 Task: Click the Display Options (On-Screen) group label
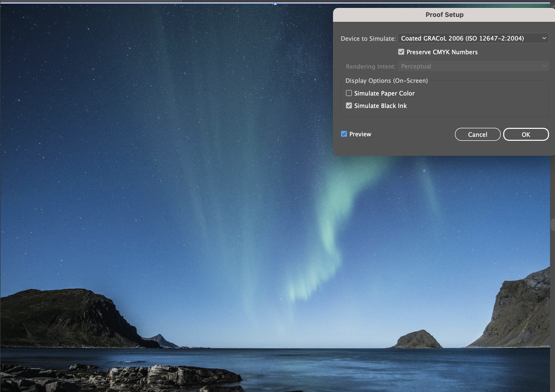click(387, 81)
